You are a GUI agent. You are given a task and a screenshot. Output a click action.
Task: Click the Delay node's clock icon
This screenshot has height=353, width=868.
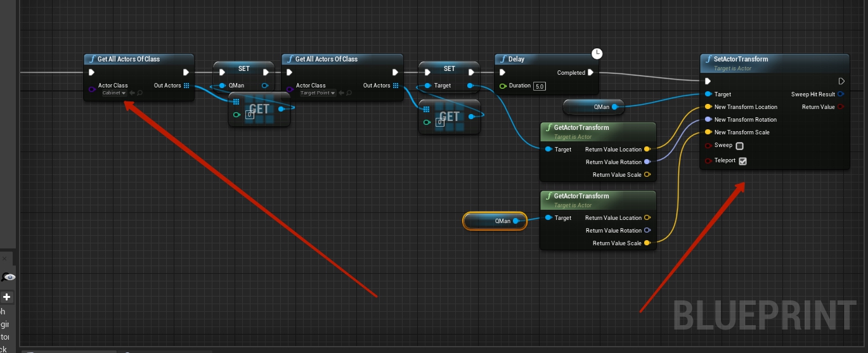coord(597,54)
